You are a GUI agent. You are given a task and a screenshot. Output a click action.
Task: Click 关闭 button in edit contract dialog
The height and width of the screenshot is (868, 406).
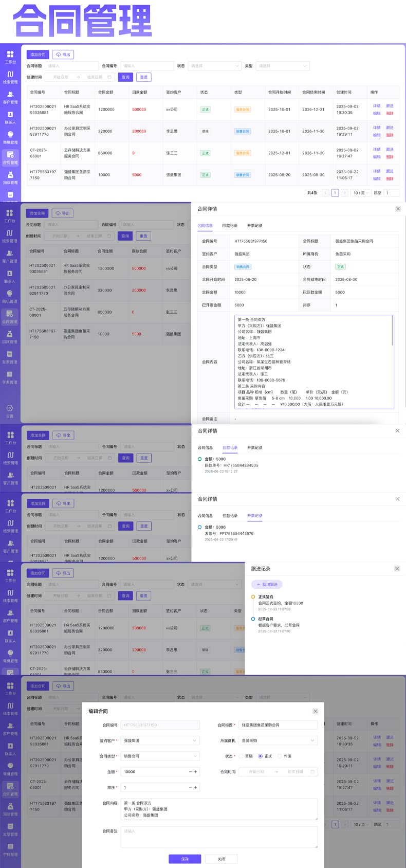point(221,859)
